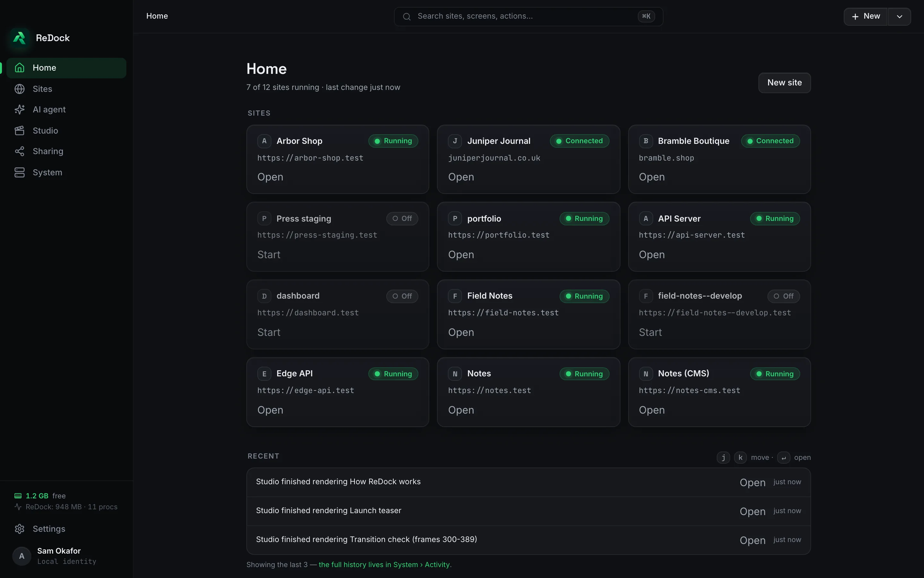Follow the full history in System › Activity link
The height and width of the screenshot is (578, 924).
coord(385,565)
